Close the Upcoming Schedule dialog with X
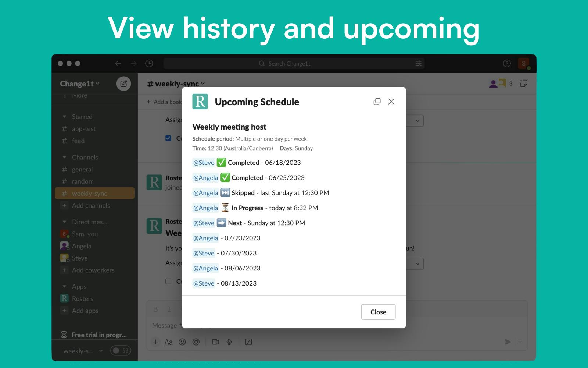Viewport: 588px width, 368px height. pyautogui.click(x=391, y=102)
